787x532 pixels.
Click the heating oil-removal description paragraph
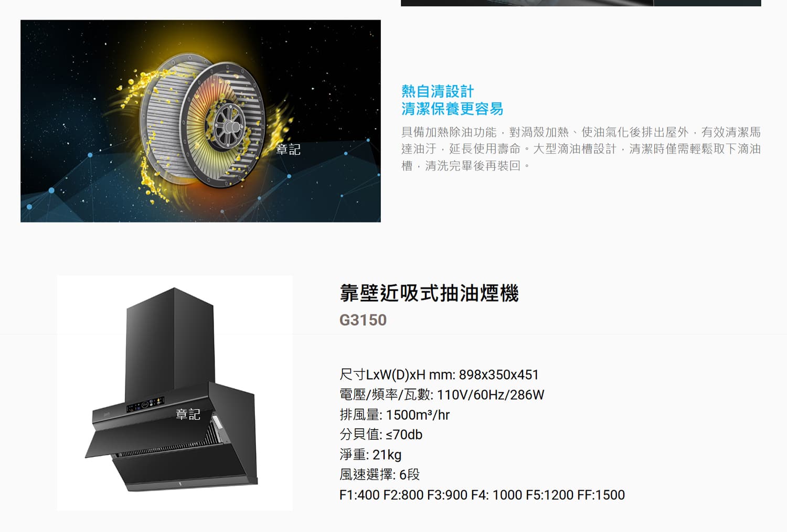(x=581, y=149)
